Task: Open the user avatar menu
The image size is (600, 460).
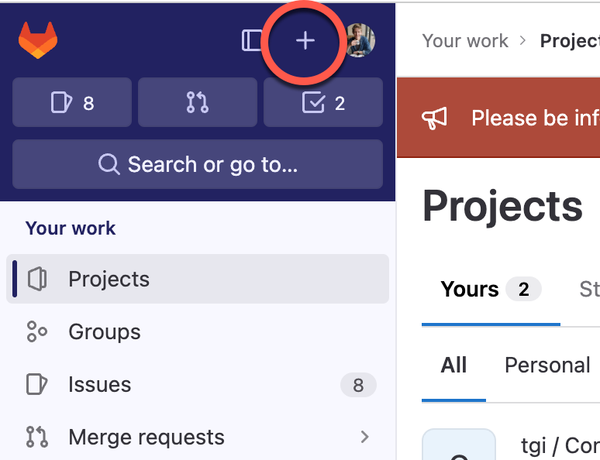Action: pyautogui.click(x=360, y=41)
